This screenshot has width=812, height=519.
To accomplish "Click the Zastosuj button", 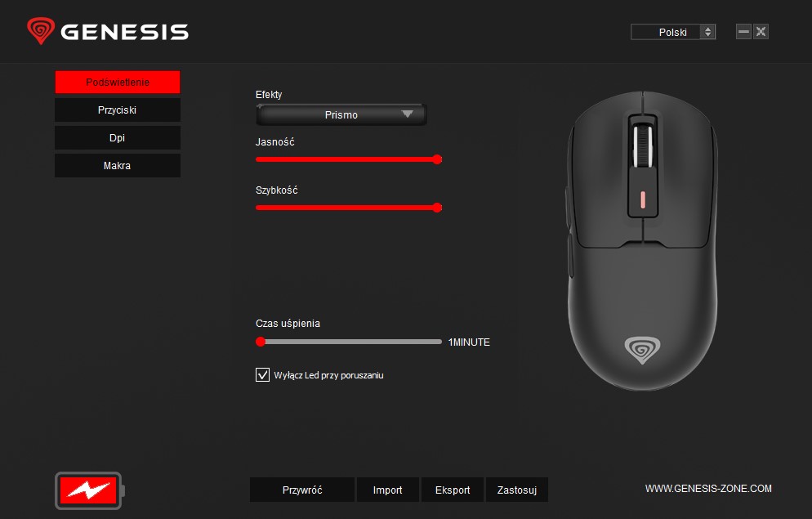I will pyautogui.click(x=517, y=490).
